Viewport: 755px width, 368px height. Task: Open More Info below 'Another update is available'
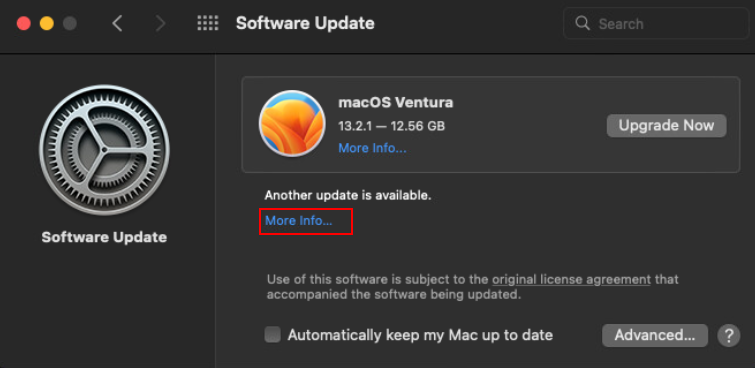[299, 221]
